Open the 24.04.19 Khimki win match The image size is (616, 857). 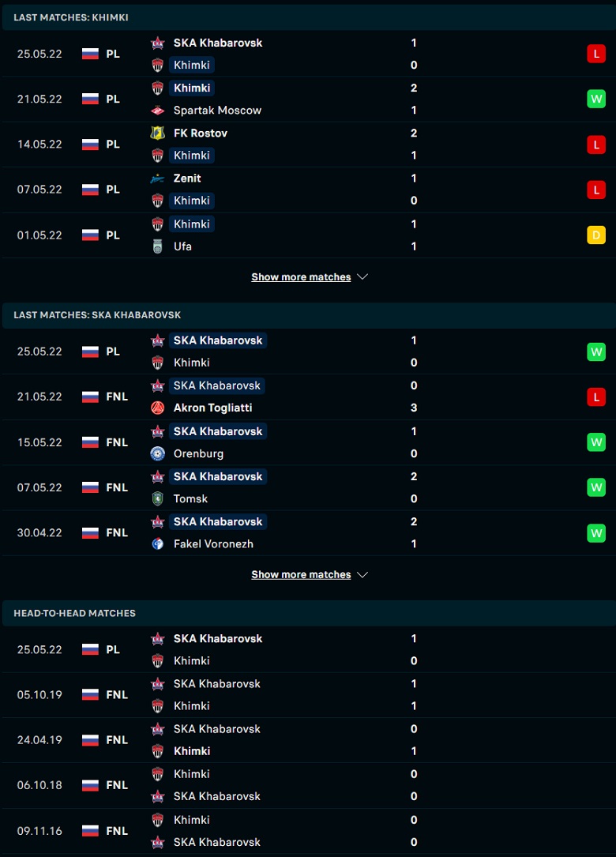tap(308, 740)
